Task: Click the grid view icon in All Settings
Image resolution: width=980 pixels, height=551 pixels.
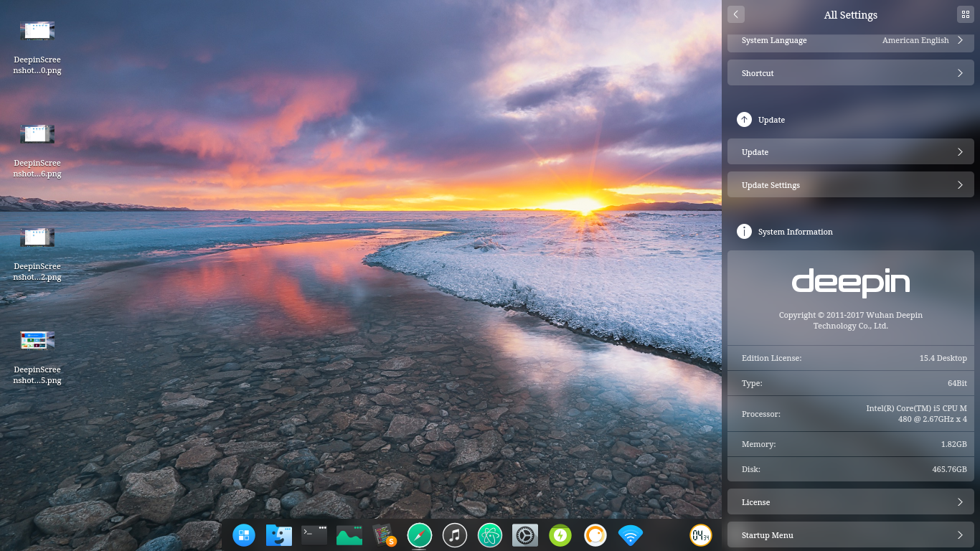Action: [x=965, y=14]
